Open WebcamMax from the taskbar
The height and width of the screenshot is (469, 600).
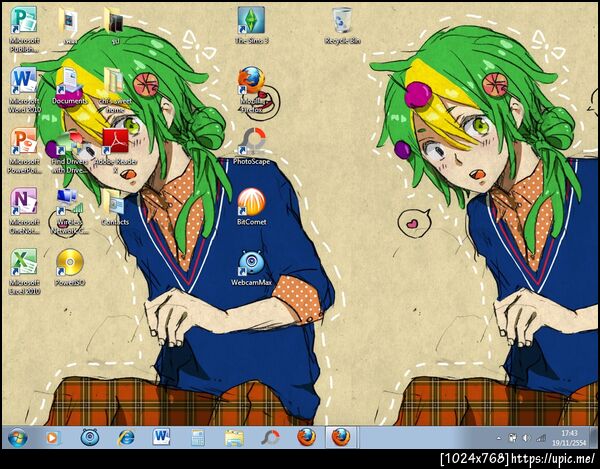point(90,437)
